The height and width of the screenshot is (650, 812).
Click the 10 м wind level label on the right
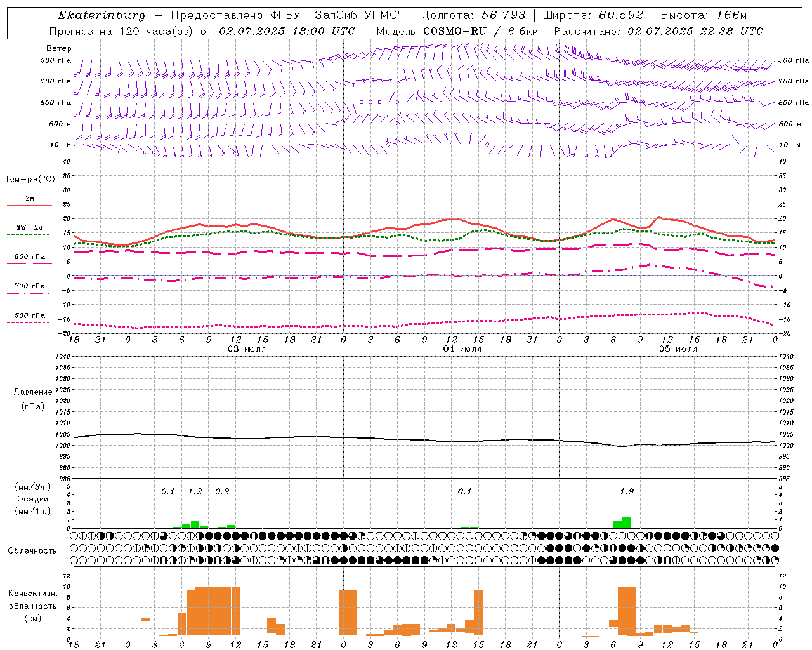pos(789,145)
